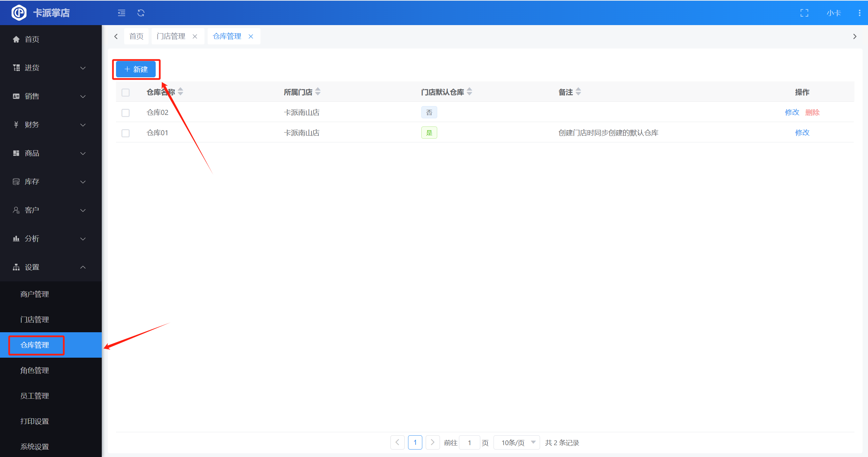Open 角色管理 in settings submenu

(x=35, y=370)
